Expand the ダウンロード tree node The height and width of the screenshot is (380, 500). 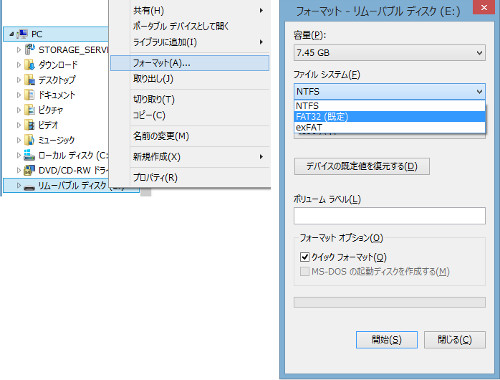[19, 65]
